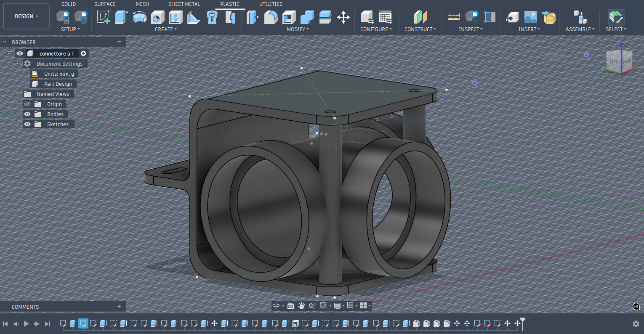Click the Create Sketch tool icon
Image resolution: width=644 pixels, height=334 pixels.
pos(104,17)
